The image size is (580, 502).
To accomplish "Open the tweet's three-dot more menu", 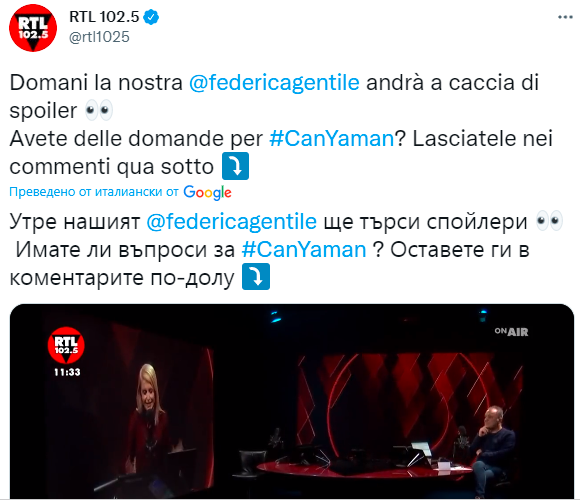I will pyautogui.click(x=565, y=17).
